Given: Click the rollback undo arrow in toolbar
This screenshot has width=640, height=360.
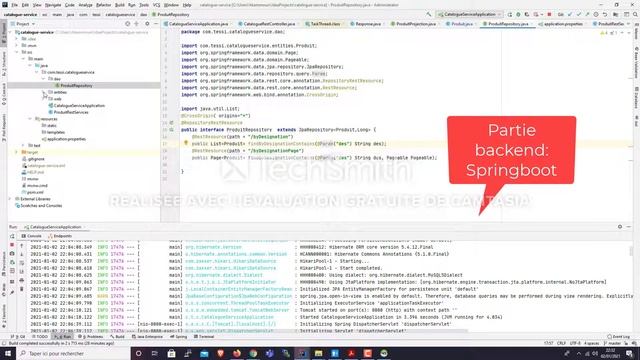Looking at the screenshot, I should [605, 14].
